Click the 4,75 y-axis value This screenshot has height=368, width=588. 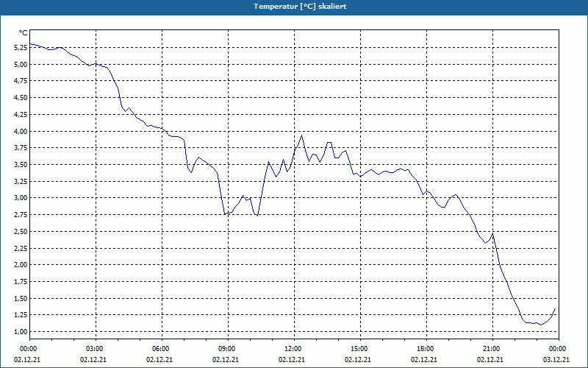pos(21,81)
